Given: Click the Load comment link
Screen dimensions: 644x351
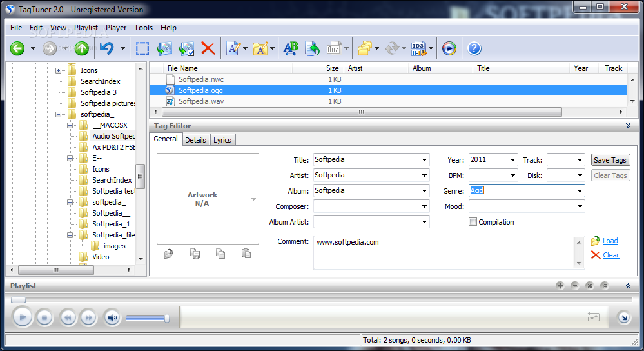Looking at the screenshot, I should click(610, 241).
